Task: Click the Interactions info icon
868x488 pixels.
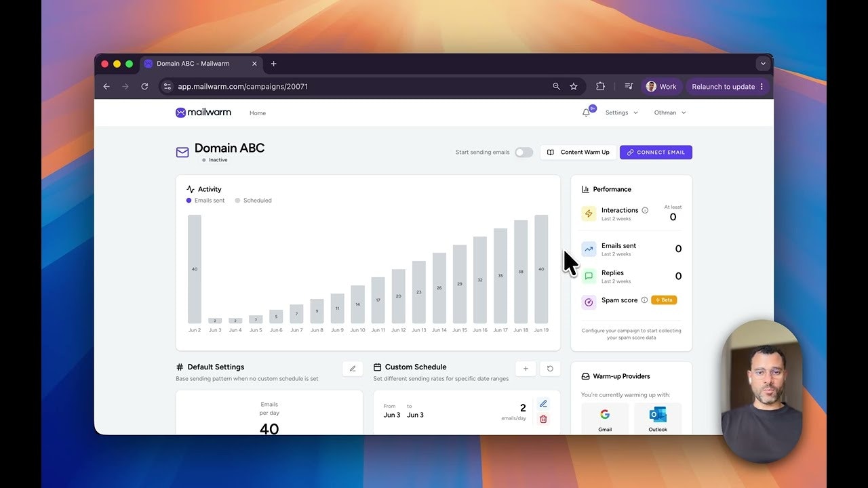Action: 645,210
